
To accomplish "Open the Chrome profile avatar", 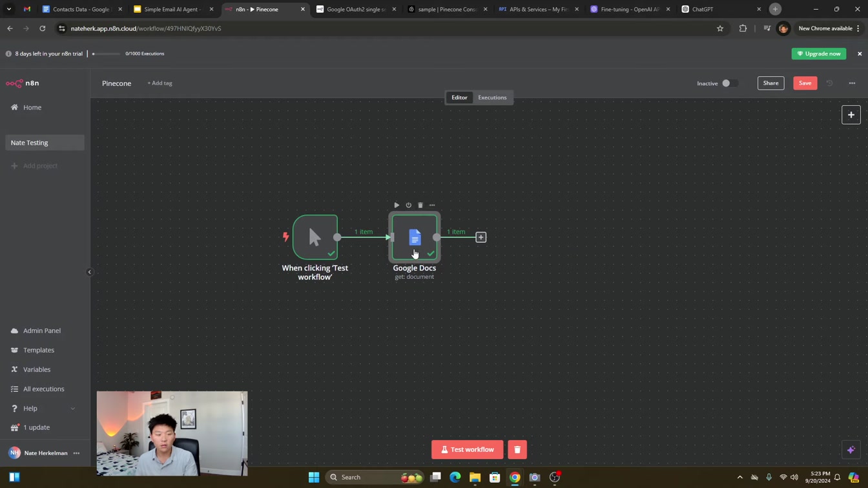I will (x=783, y=28).
